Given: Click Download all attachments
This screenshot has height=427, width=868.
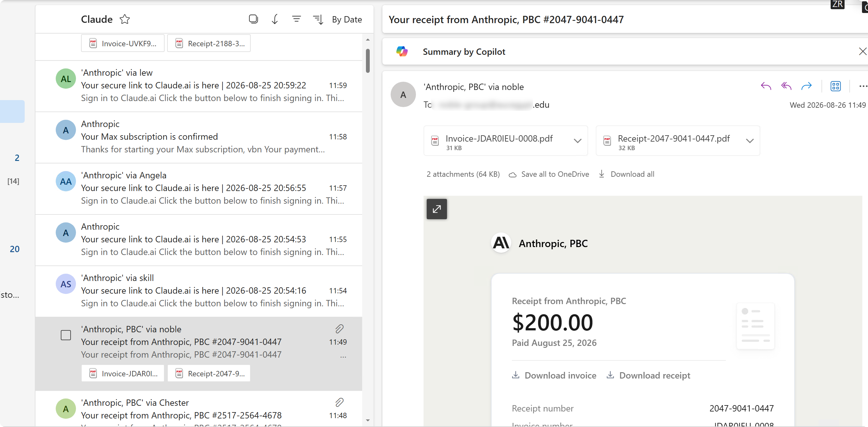Looking at the screenshot, I should pos(626,174).
